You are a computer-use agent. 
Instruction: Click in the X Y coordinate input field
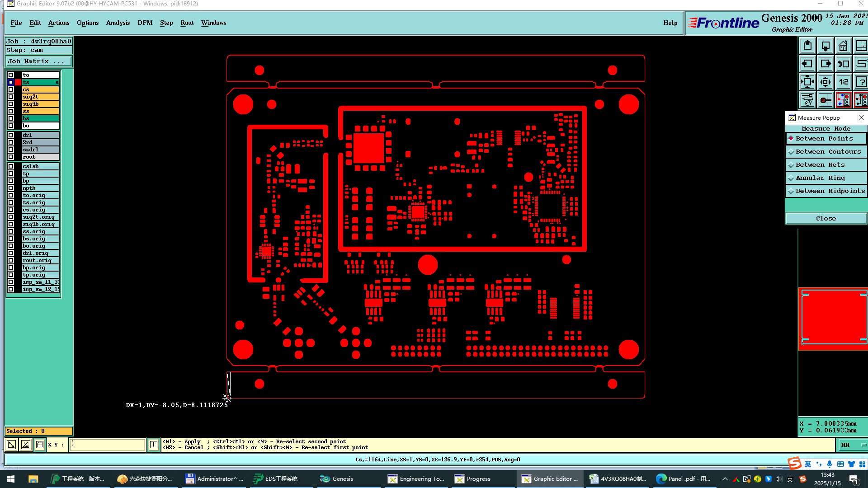[x=107, y=445]
